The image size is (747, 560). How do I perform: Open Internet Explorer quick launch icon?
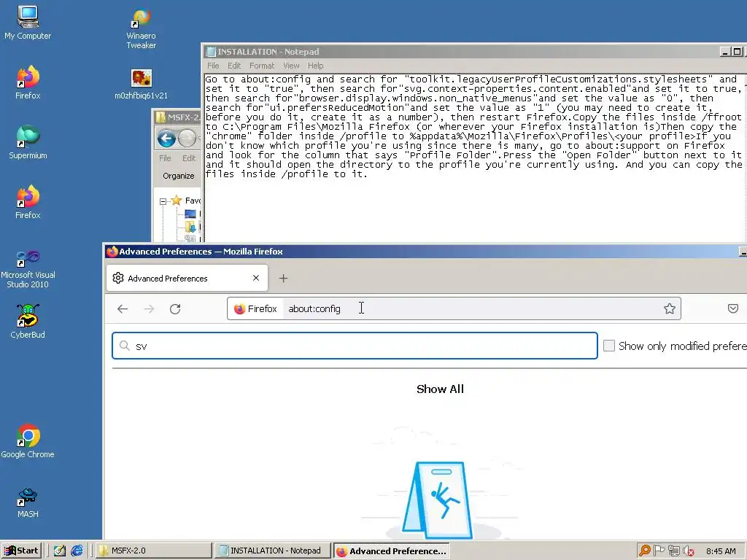77,551
